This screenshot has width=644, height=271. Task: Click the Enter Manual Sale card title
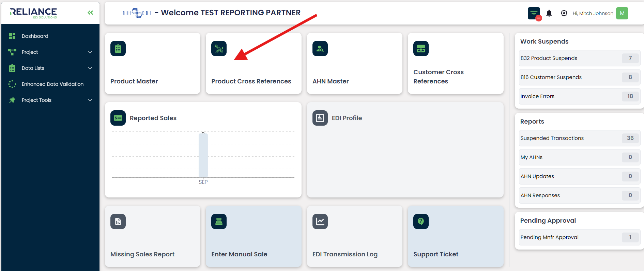click(x=239, y=254)
